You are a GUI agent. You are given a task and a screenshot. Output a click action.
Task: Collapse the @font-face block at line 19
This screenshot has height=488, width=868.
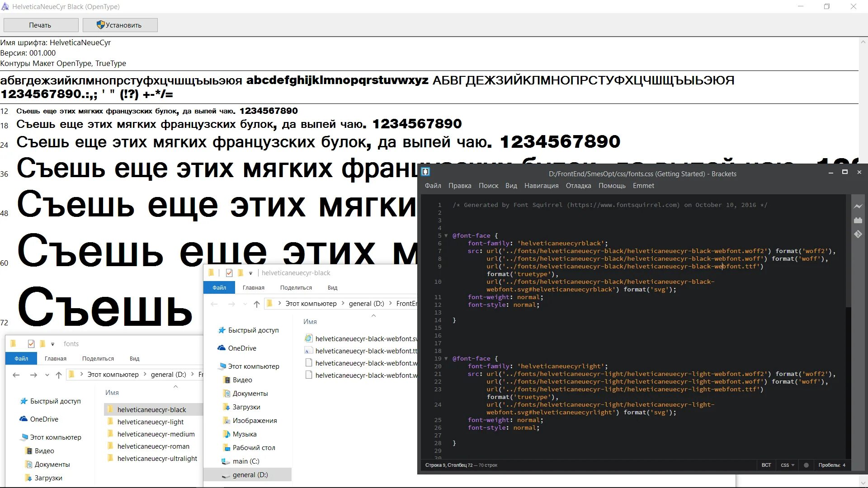coord(446,358)
